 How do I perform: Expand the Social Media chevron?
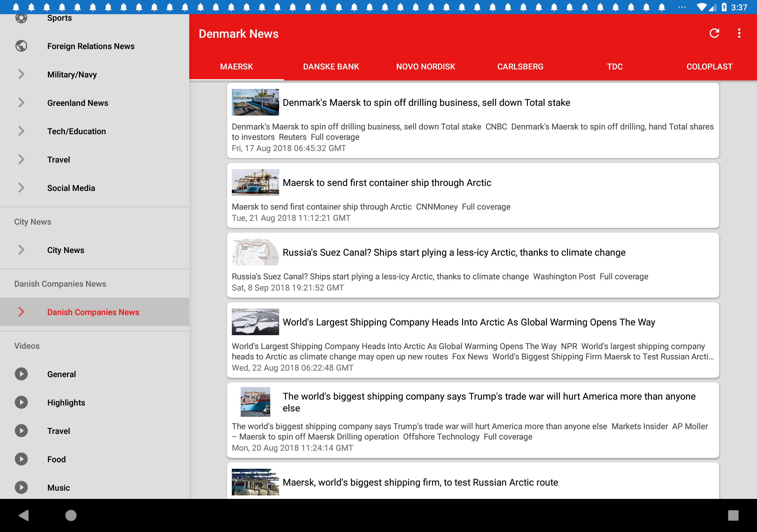pyautogui.click(x=21, y=188)
